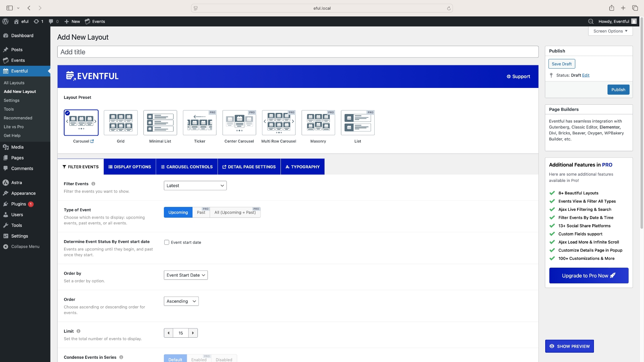Edit the draft status link
Screen dimensions: 644x362
click(x=586, y=75)
